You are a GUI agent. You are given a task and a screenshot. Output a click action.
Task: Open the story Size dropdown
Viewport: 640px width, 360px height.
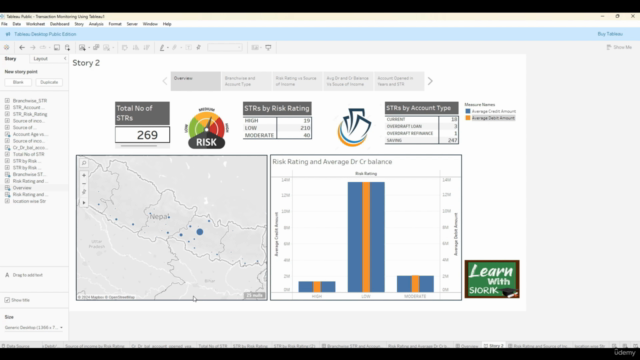(34, 327)
